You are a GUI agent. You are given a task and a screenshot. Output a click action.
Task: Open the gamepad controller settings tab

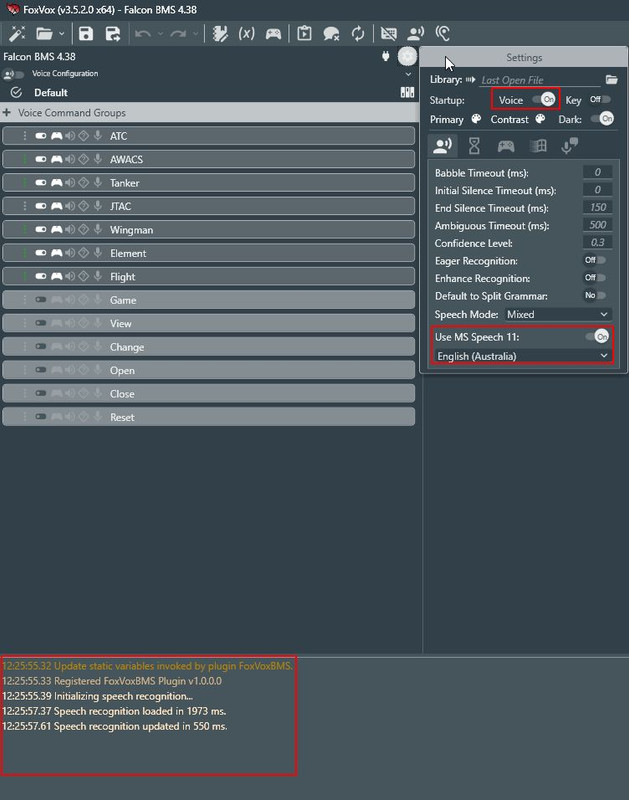tap(506, 146)
